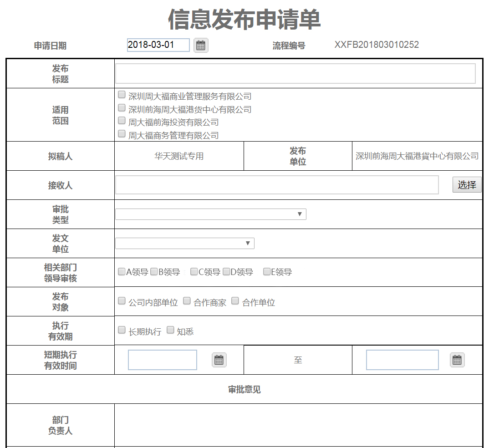Tick the E领导 checkbox
Image resolution: width=489 pixels, height=448 pixels.
266,271
